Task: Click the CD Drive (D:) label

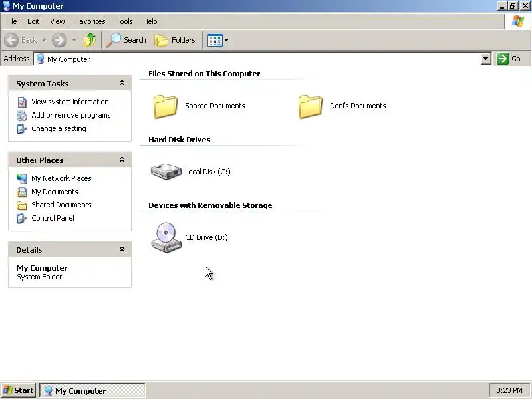Action: 206,237
